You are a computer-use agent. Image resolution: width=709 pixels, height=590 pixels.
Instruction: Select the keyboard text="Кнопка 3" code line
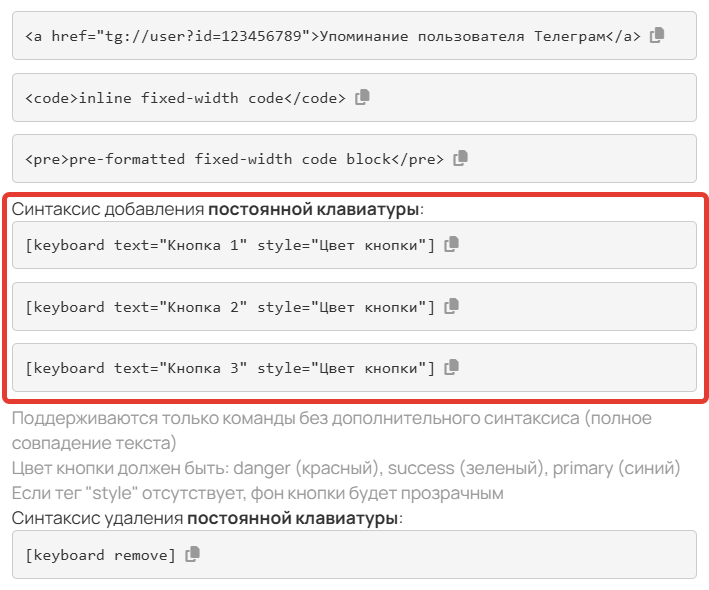coord(230,368)
